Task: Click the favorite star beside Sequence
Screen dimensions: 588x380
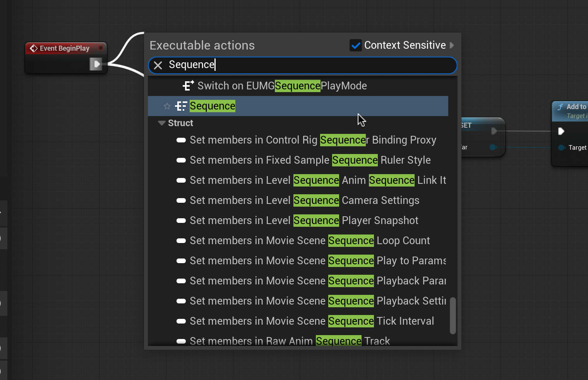Action: tap(167, 106)
